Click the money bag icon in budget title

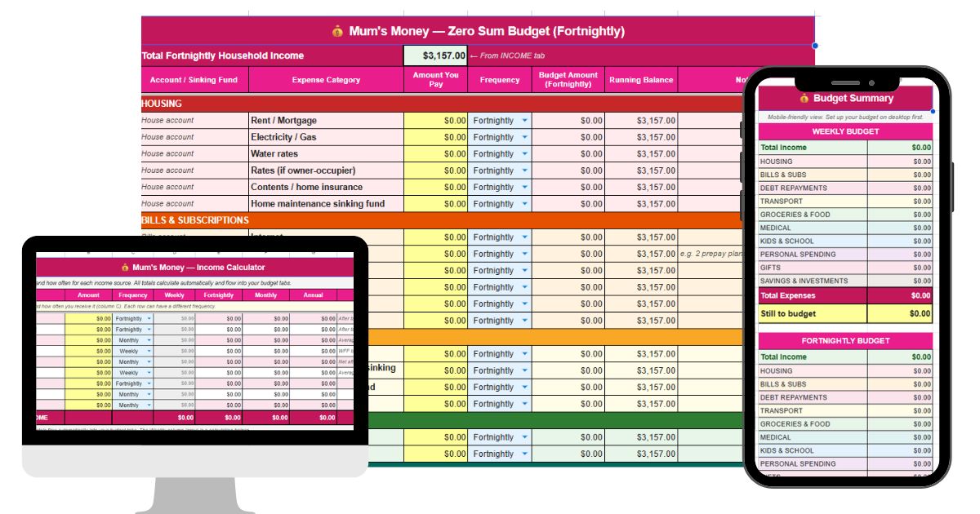337,31
